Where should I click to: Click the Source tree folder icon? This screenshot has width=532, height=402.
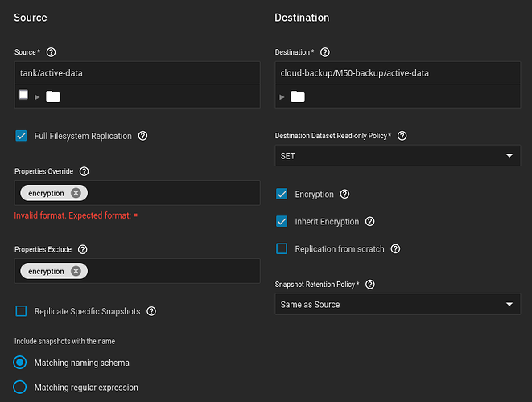tap(53, 96)
